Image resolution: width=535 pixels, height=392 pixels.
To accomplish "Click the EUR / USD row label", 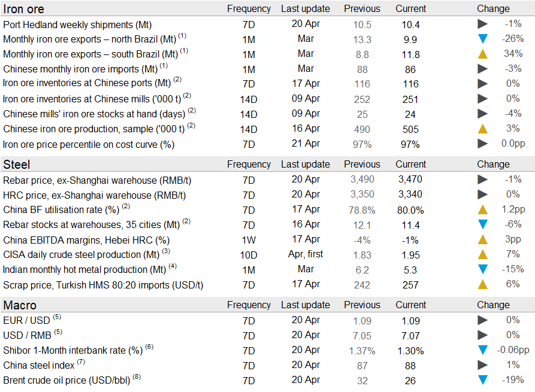I will point(26,320).
